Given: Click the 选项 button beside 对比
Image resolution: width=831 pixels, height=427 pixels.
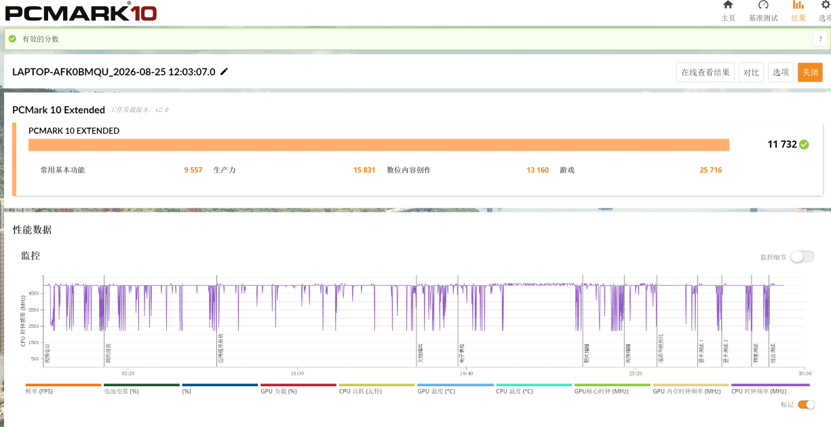Looking at the screenshot, I should [780, 72].
